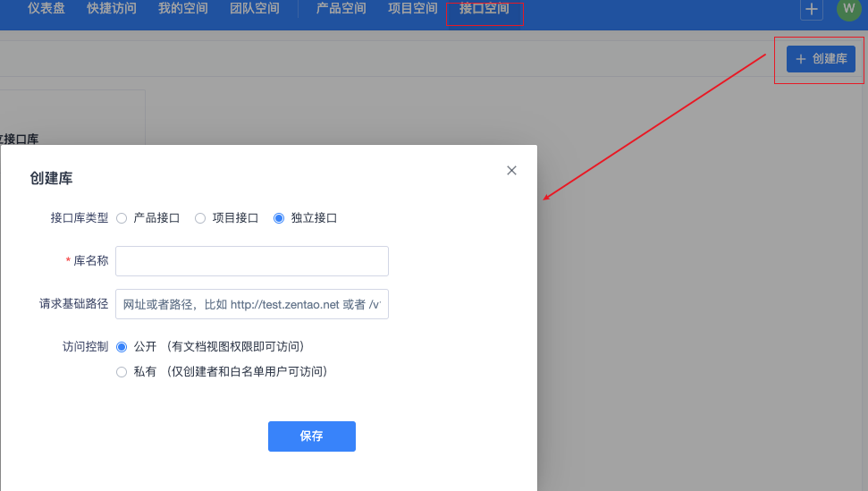868x491 pixels.
Task: Switch to the 接口空间 tab
Action: (x=485, y=8)
